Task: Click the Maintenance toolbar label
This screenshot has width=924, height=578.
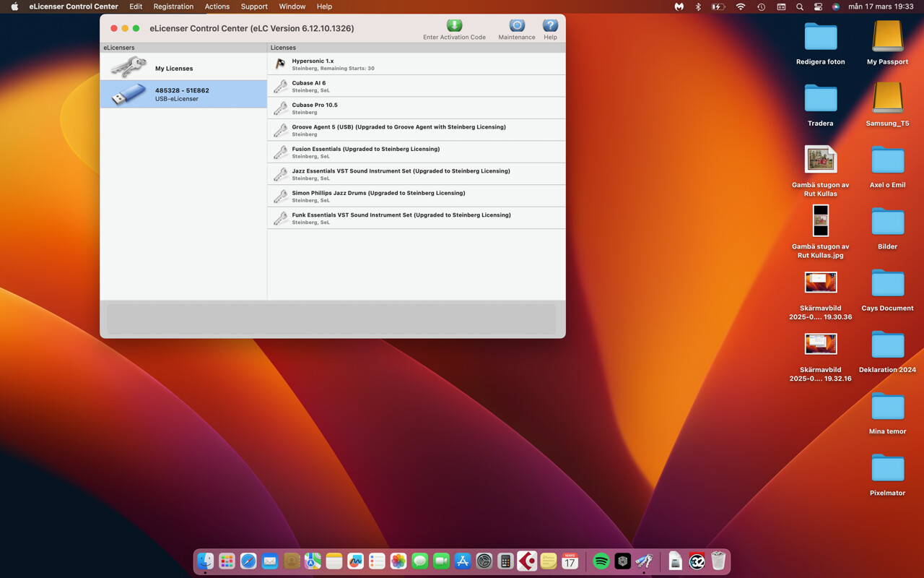Action: (517, 38)
